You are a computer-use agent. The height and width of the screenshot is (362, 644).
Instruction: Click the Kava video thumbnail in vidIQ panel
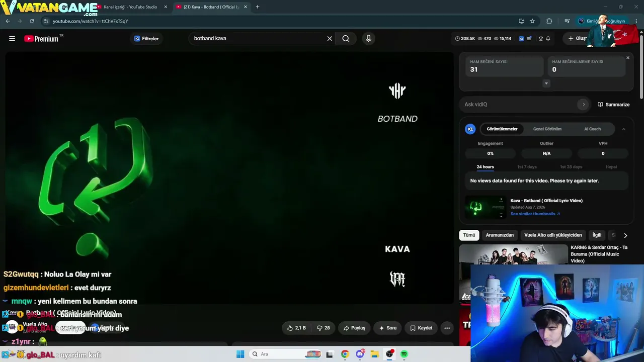486,207
